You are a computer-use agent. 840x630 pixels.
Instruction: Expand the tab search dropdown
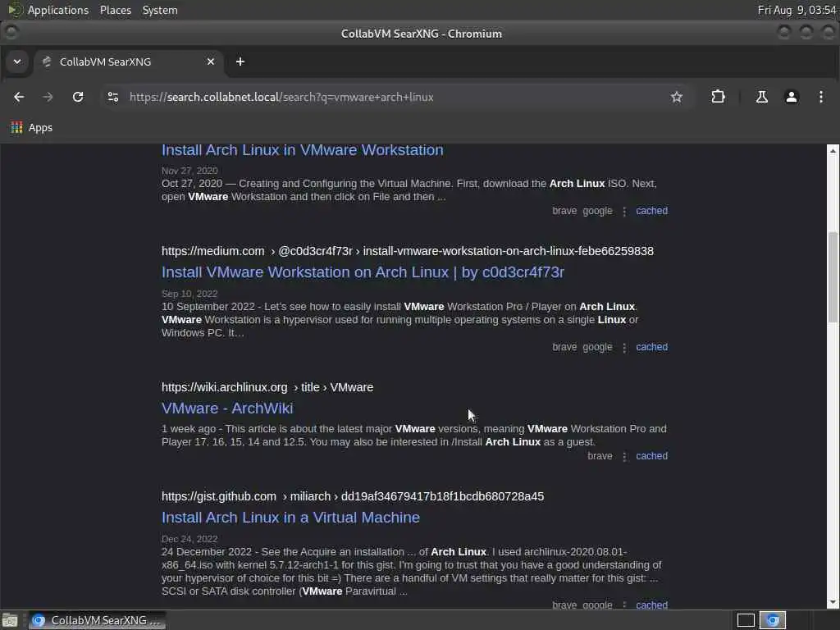17,62
